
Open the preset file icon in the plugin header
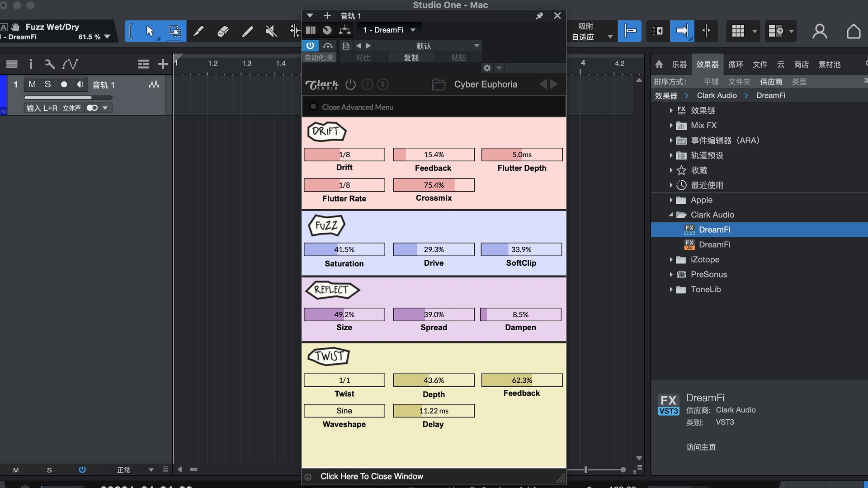346,46
